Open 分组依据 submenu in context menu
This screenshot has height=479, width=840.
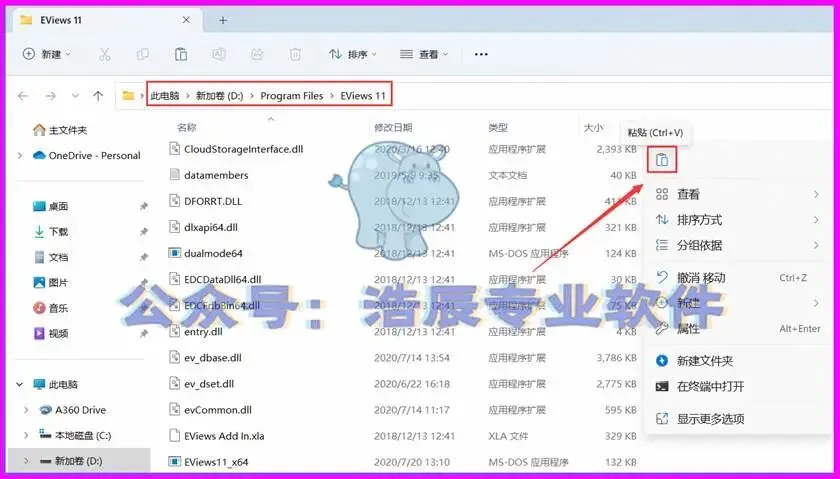(738, 245)
